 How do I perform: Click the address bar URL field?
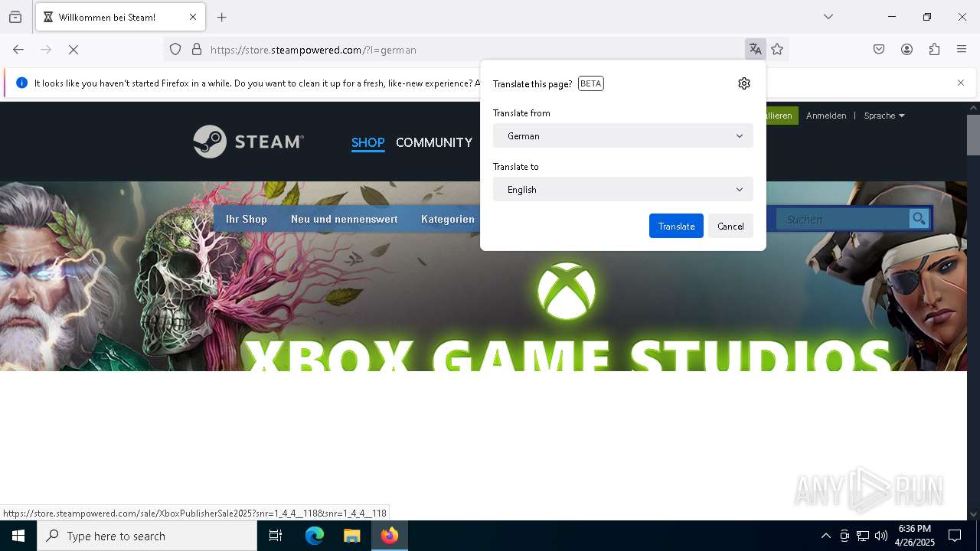475,50
